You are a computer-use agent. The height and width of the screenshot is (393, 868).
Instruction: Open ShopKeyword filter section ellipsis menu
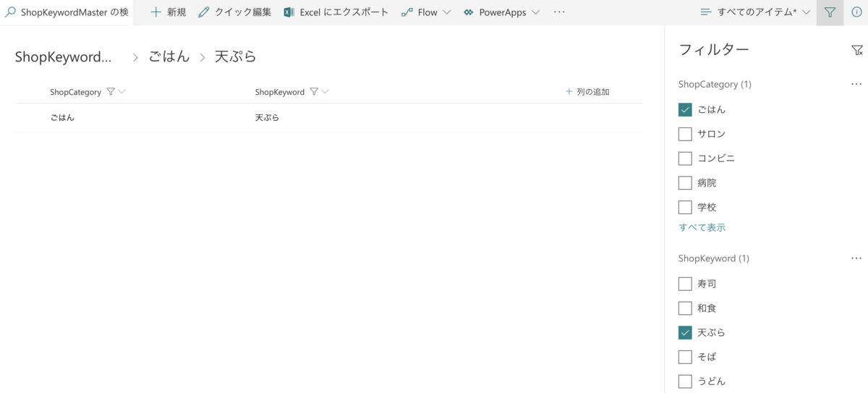856,258
